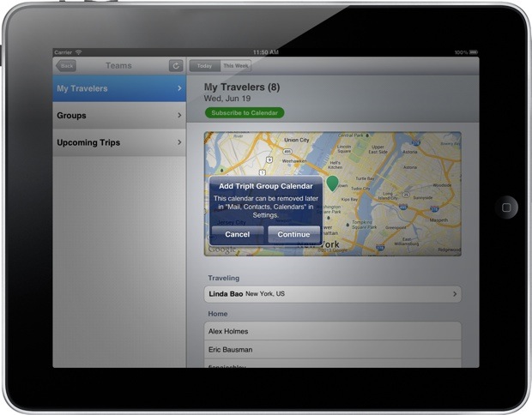
Task: Open Linda Bao traveler row
Action: pos(333,294)
